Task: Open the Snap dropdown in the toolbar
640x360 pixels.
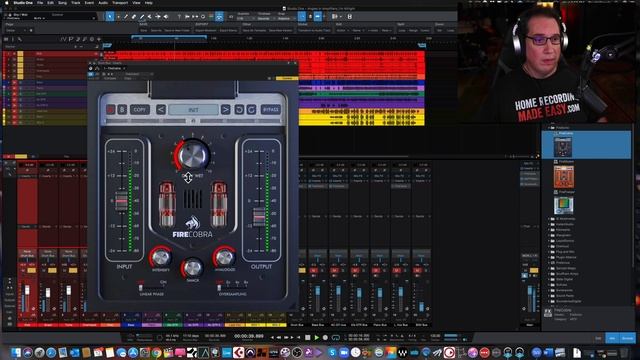Action: 287,18
